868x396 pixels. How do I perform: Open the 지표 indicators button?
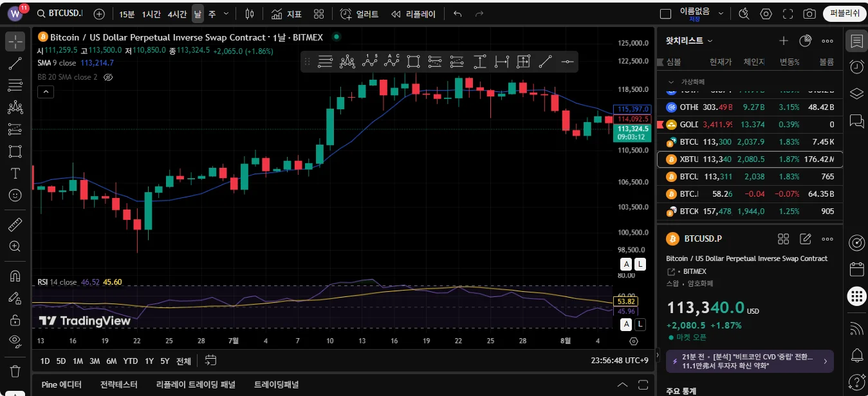(287, 14)
